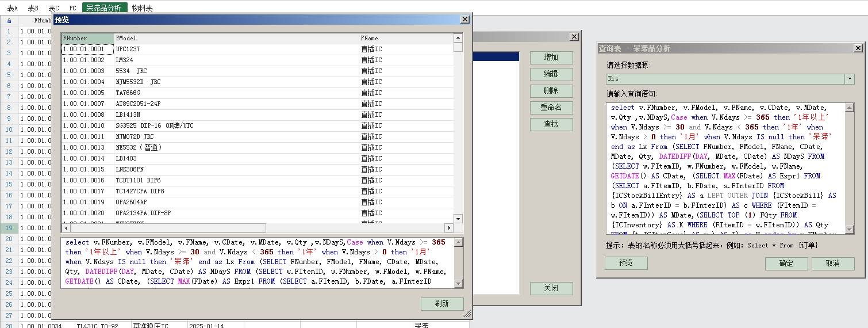Select the NE5532（普通） cell
The width and height of the screenshot is (868, 328).
[x=237, y=148]
